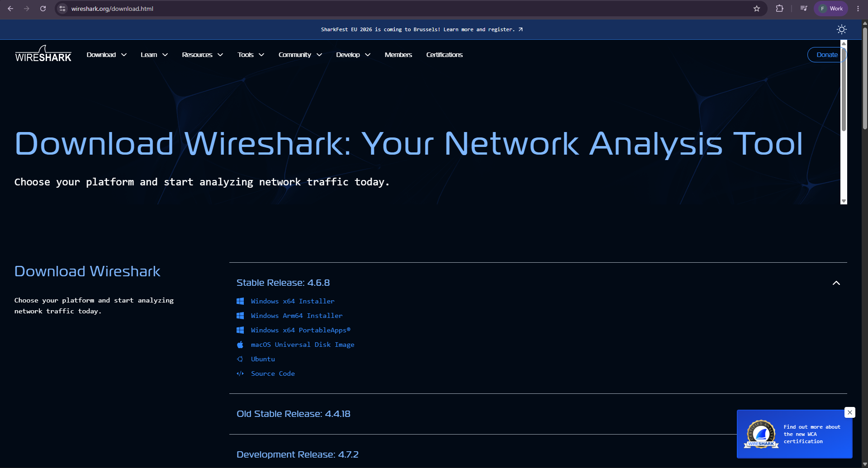Click the page scrollbar bottom arrow
This screenshot has height=468, width=868.
(x=865, y=464)
